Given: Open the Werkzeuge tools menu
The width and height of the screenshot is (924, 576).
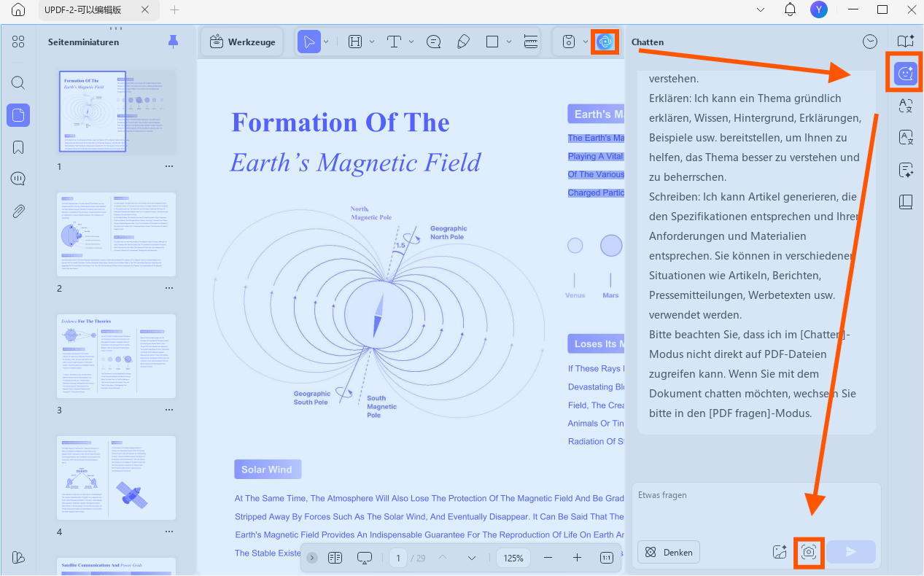Looking at the screenshot, I should [242, 42].
